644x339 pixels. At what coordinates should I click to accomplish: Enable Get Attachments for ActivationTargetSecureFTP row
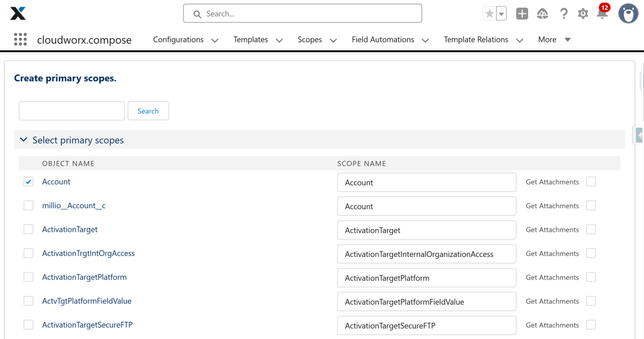click(x=591, y=325)
